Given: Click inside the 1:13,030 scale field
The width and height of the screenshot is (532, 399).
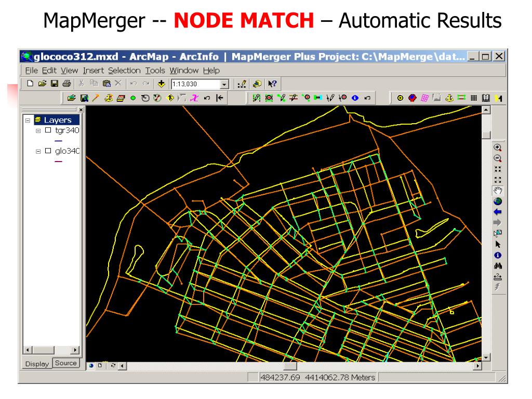Looking at the screenshot, I should [x=196, y=84].
